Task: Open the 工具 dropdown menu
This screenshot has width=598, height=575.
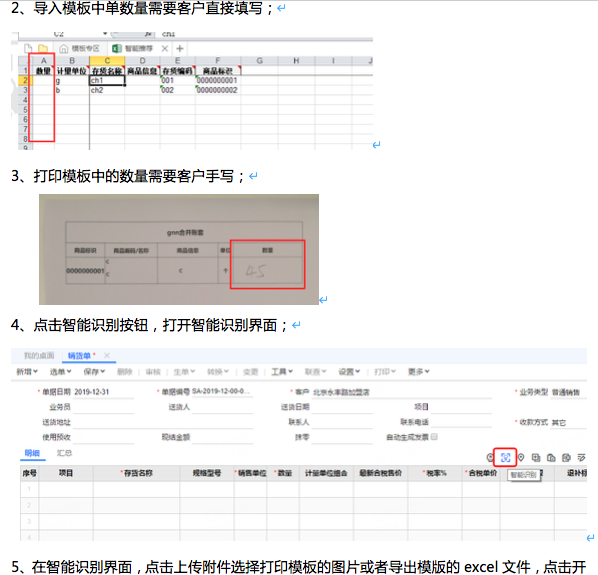Action: pyautogui.click(x=282, y=371)
